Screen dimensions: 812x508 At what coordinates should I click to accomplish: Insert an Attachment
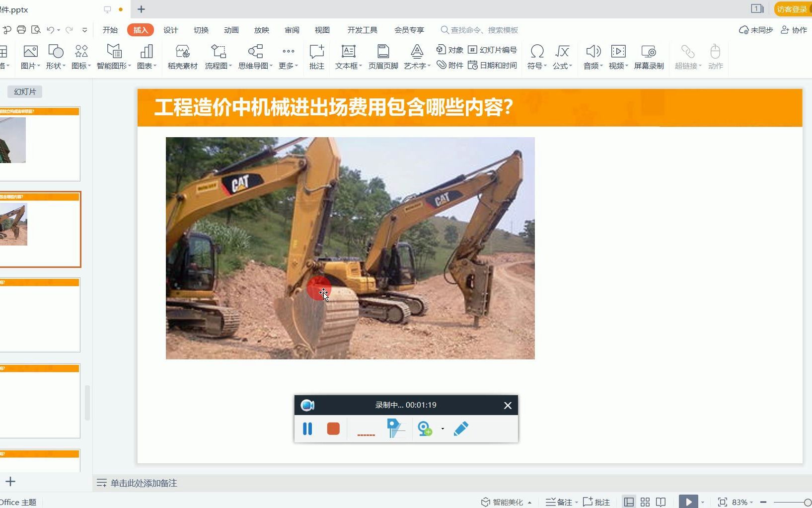(x=449, y=65)
